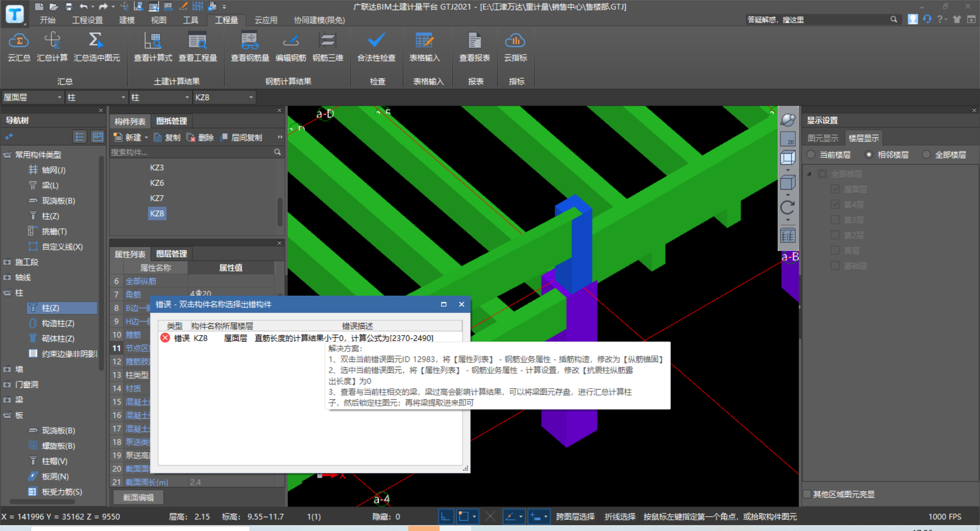This screenshot has height=531, width=980.
Task: Click the help search magnifier icon
Action: [x=894, y=19]
